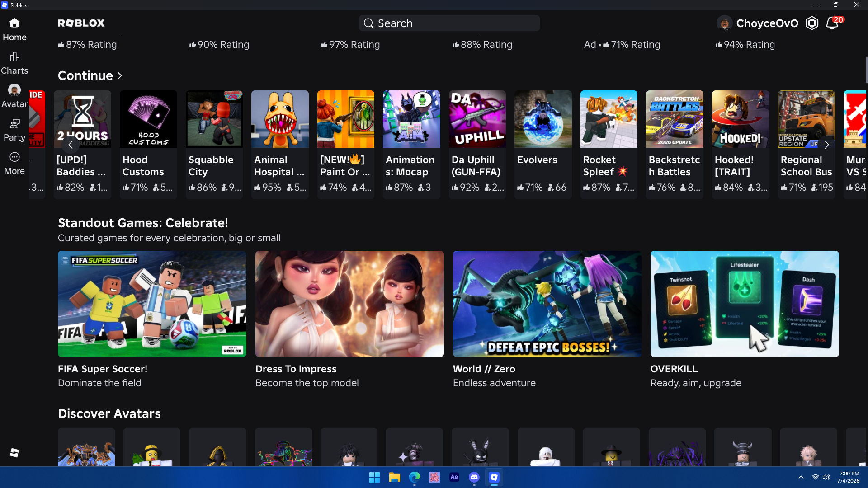Image resolution: width=868 pixels, height=488 pixels.
Task: Show hidden system tray icons
Action: click(801, 477)
